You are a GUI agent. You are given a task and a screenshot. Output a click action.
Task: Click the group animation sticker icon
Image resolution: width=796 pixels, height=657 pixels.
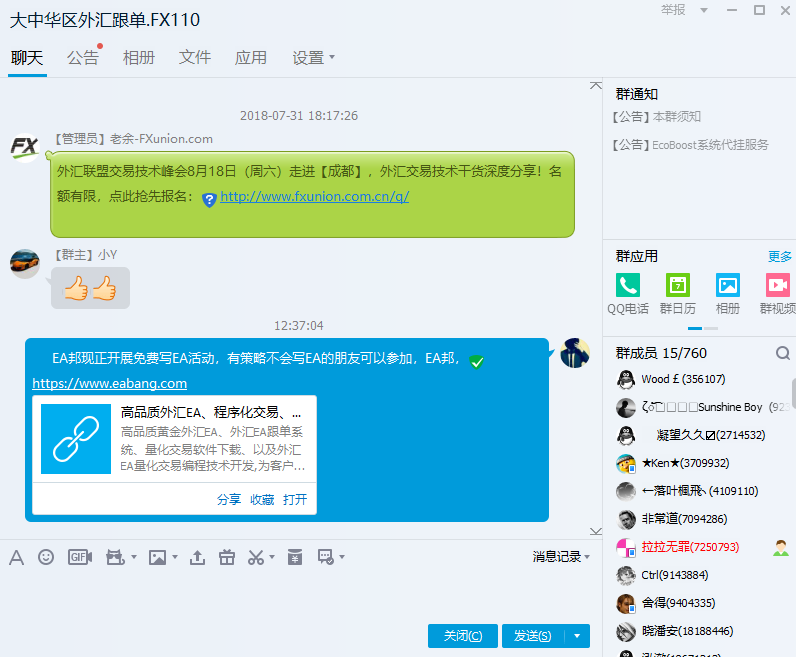coord(115,557)
